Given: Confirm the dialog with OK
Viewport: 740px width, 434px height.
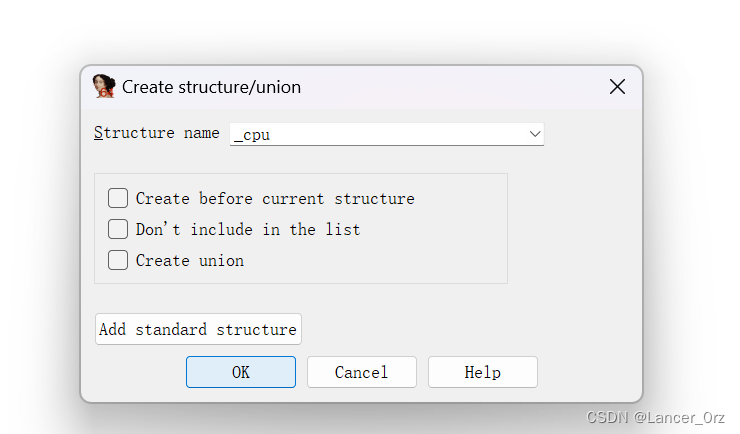Looking at the screenshot, I should (241, 372).
